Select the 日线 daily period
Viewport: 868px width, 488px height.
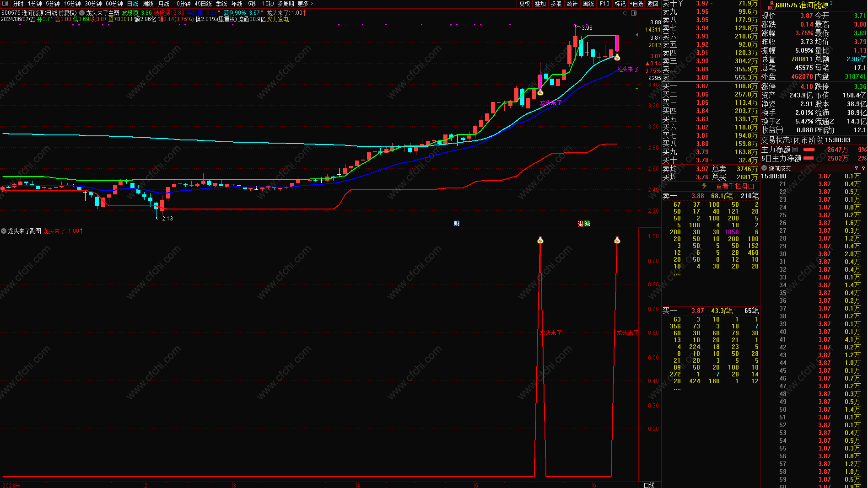pos(133,4)
